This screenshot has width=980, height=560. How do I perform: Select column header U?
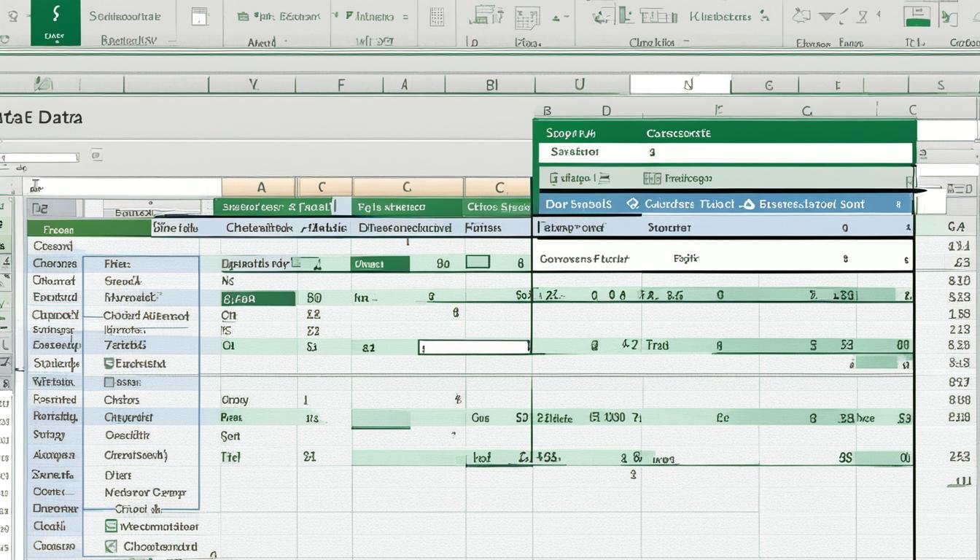pyautogui.click(x=580, y=85)
